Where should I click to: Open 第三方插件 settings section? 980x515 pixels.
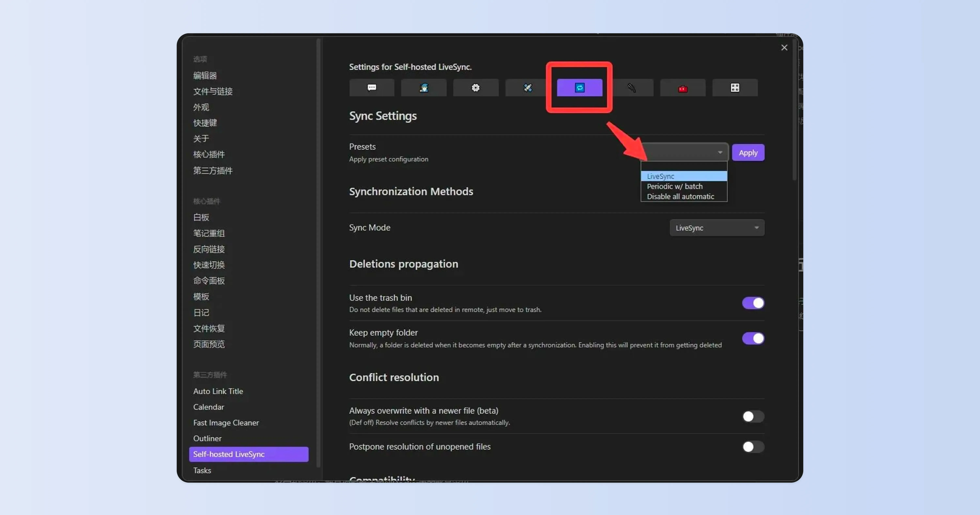pyautogui.click(x=213, y=170)
